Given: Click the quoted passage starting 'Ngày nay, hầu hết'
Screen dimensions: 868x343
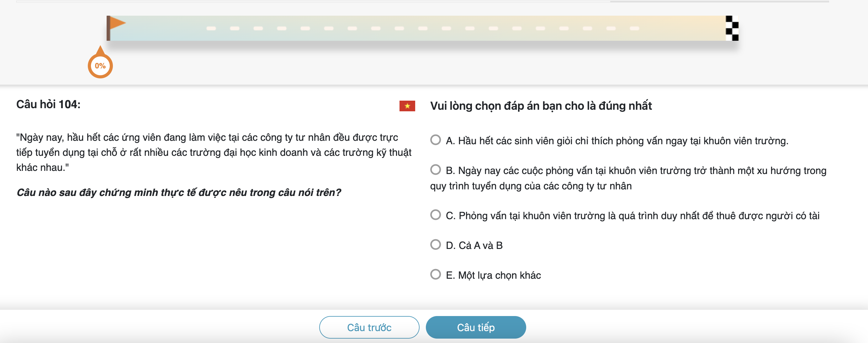Looking at the screenshot, I should (214, 152).
